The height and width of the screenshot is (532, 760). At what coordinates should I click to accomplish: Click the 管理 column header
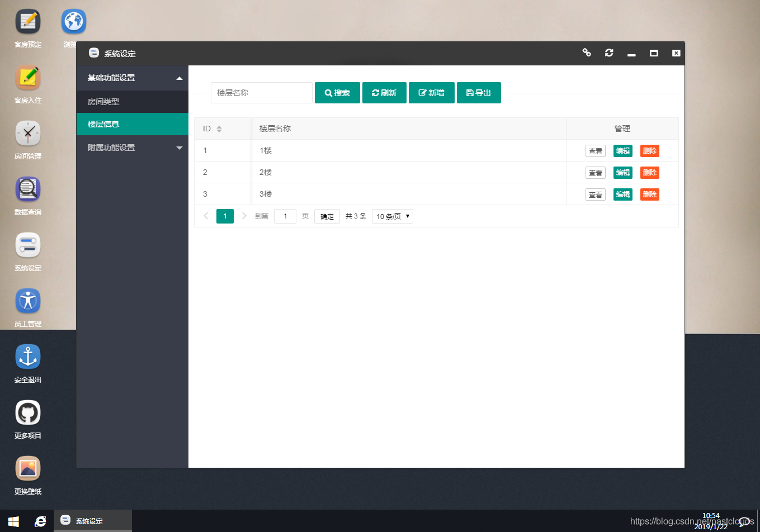coord(622,129)
